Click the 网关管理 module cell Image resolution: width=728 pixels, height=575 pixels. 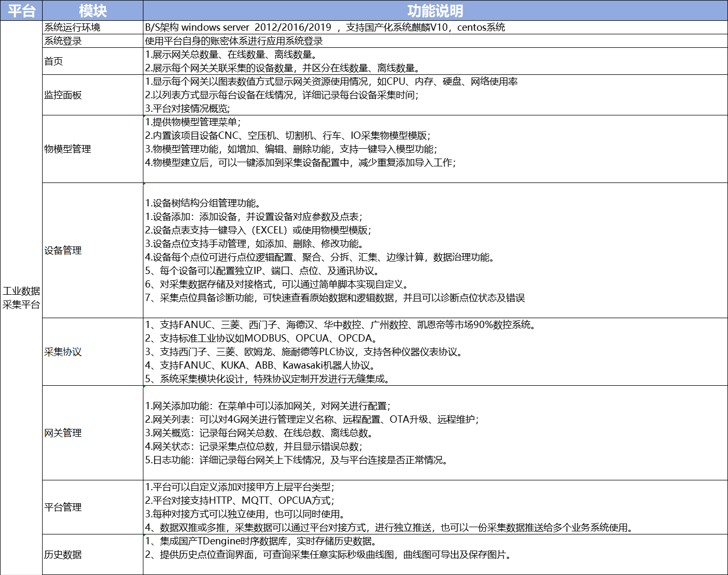click(x=92, y=433)
